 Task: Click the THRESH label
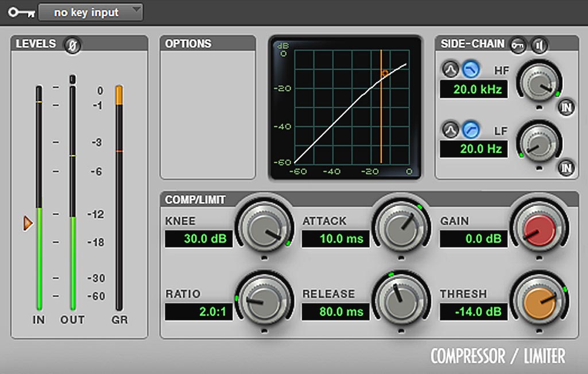[463, 294]
